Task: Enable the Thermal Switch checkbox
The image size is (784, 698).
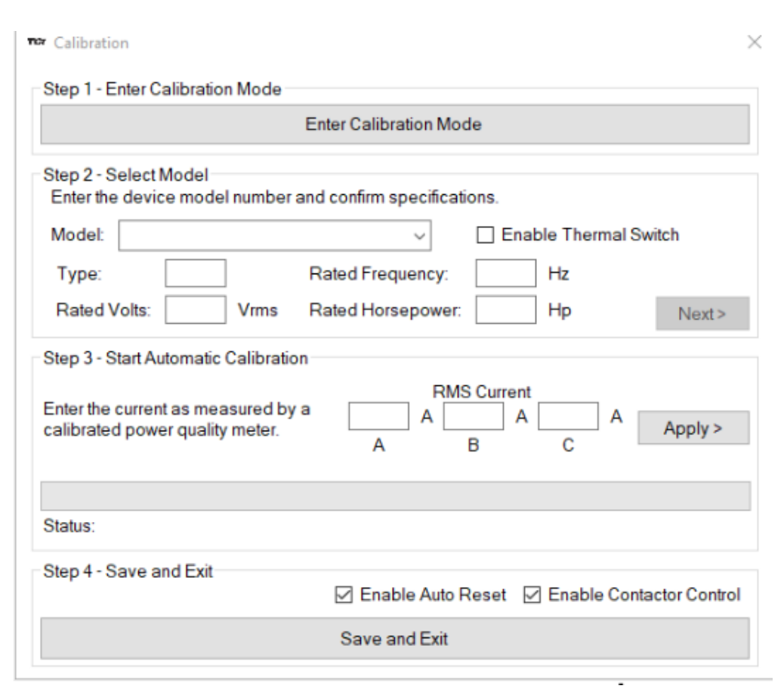Action: click(x=485, y=235)
